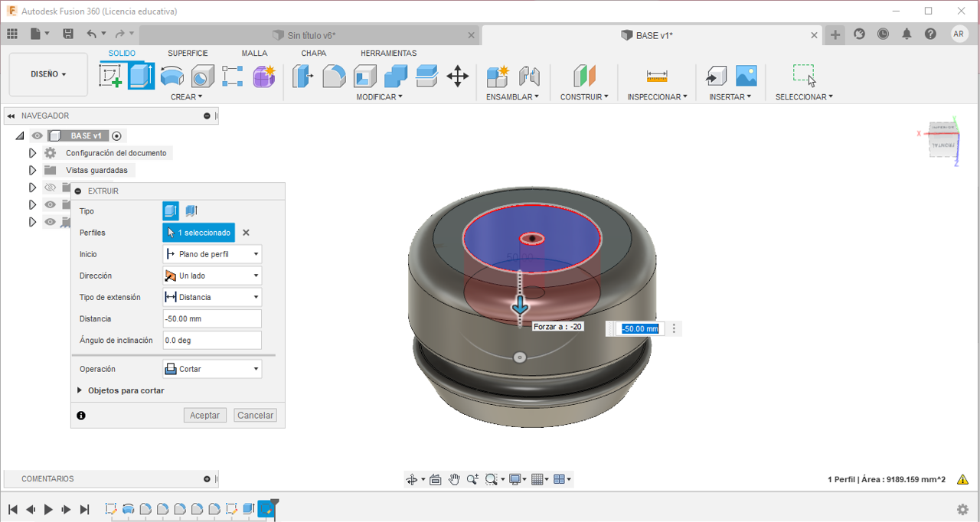Expand Objetos para cortar section
The width and height of the screenshot is (980, 522).
pyautogui.click(x=80, y=390)
